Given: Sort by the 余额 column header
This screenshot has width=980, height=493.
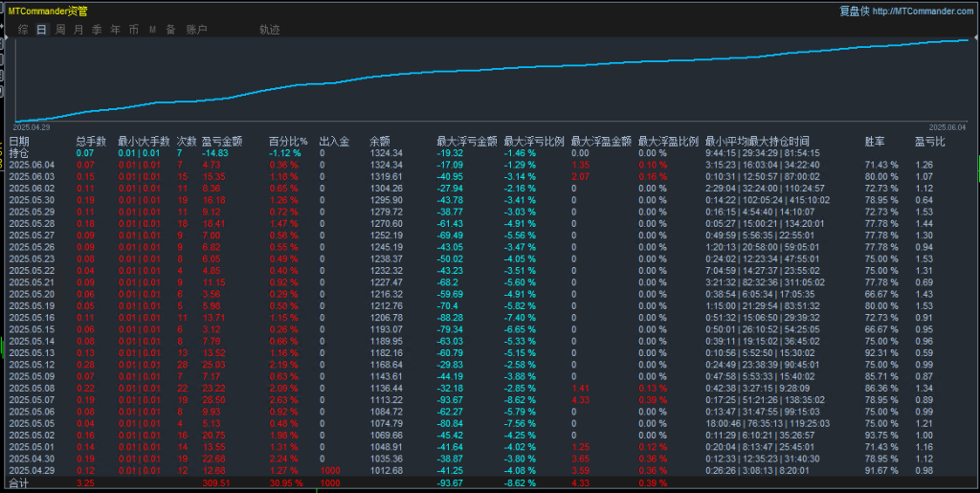Looking at the screenshot, I should (x=380, y=141).
